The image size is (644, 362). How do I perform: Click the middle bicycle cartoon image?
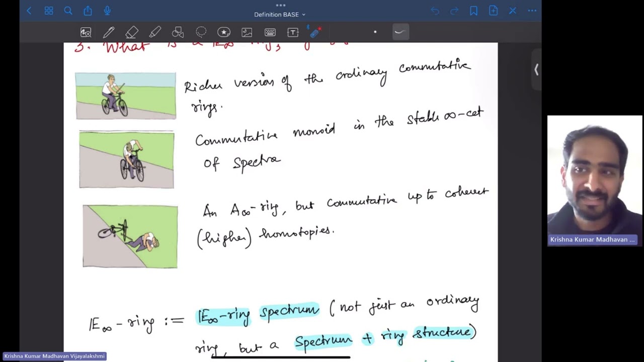127,160
